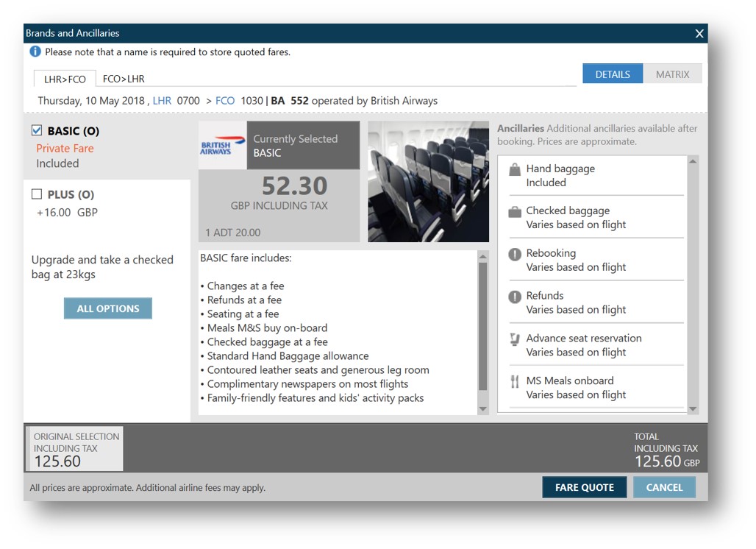This screenshot has height=549, width=756.
Task: Click the Hand baggage Included entry
Action: (x=560, y=176)
